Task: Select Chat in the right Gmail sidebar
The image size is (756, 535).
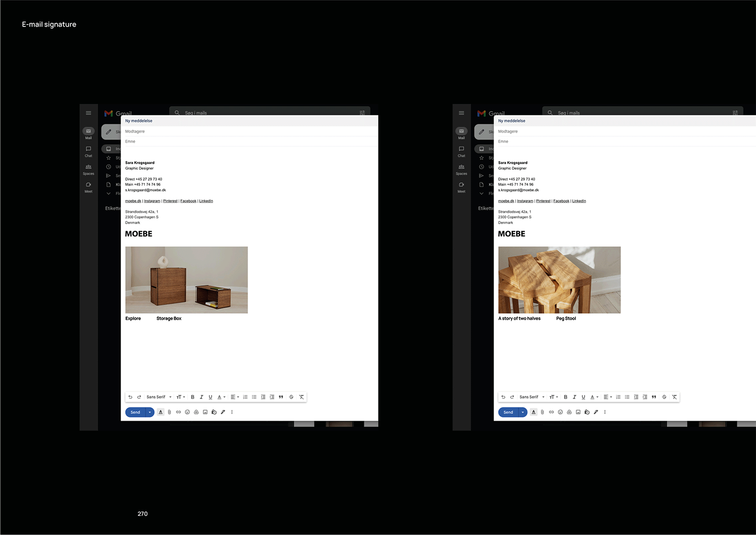Action: [x=462, y=151]
